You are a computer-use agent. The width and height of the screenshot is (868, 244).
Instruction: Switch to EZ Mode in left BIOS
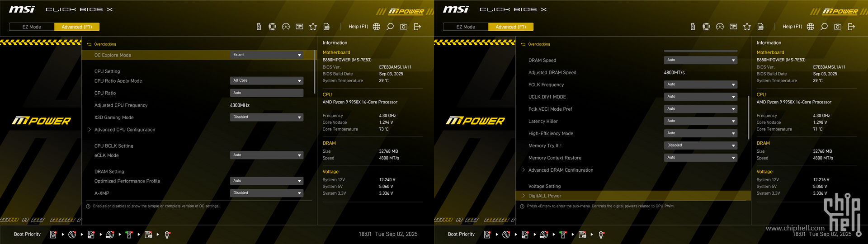32,27
